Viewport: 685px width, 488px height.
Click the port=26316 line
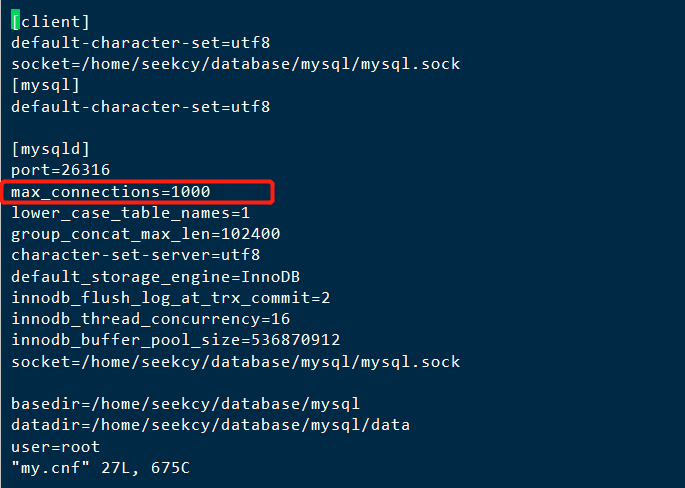[61, 170]
